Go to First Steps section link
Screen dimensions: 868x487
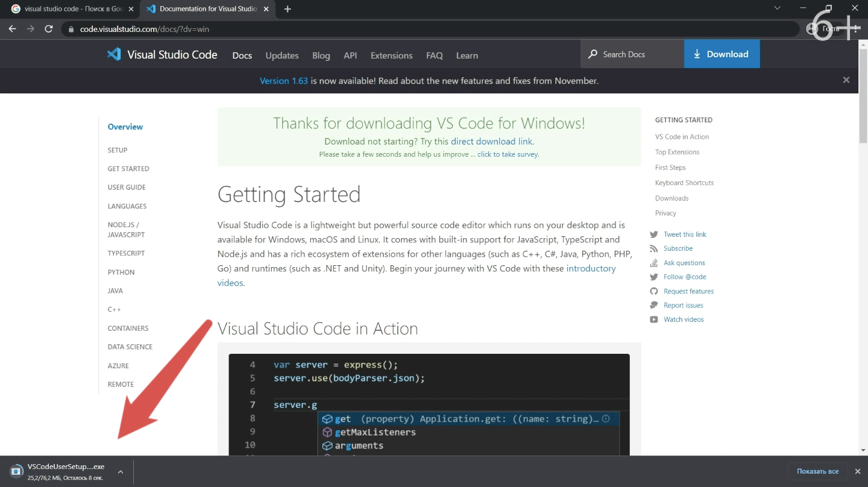coord(670,168)
